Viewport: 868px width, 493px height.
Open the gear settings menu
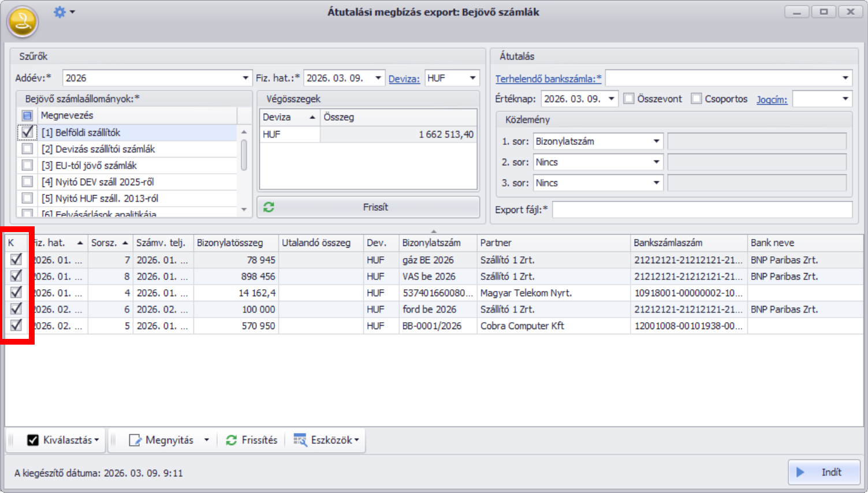(60, 12)
